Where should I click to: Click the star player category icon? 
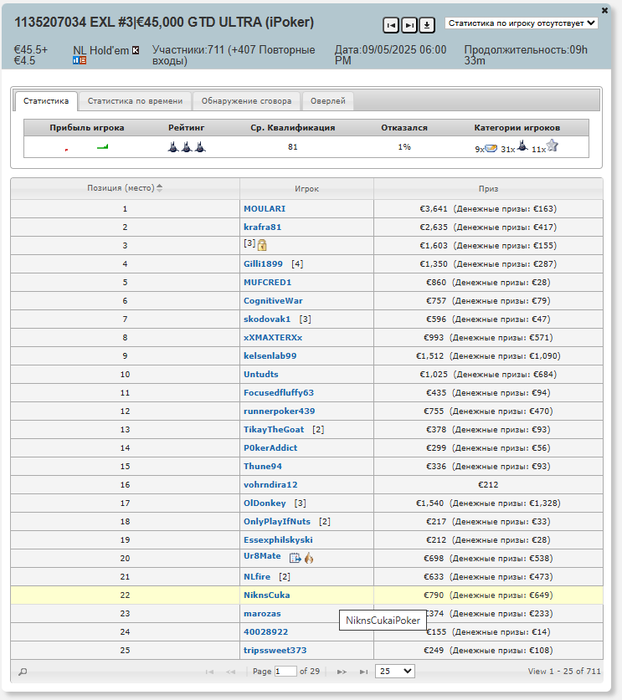click(552, 146)
